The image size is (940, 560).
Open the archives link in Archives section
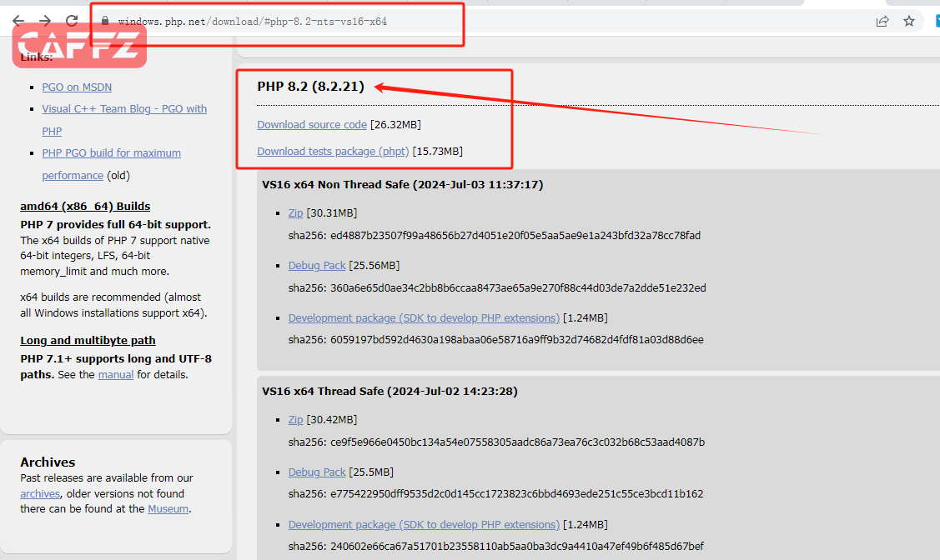40,494
